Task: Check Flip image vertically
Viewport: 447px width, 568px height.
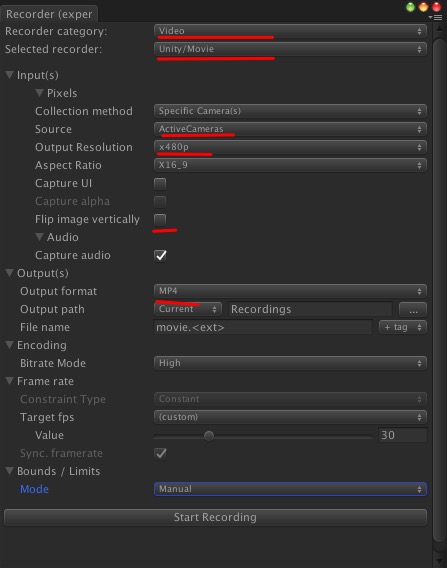Action: click(160, 220)
